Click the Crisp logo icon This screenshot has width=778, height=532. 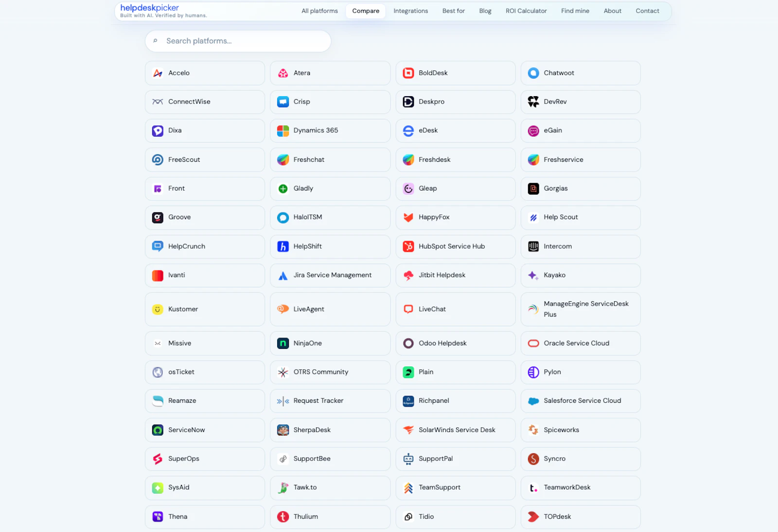(283, 102)
